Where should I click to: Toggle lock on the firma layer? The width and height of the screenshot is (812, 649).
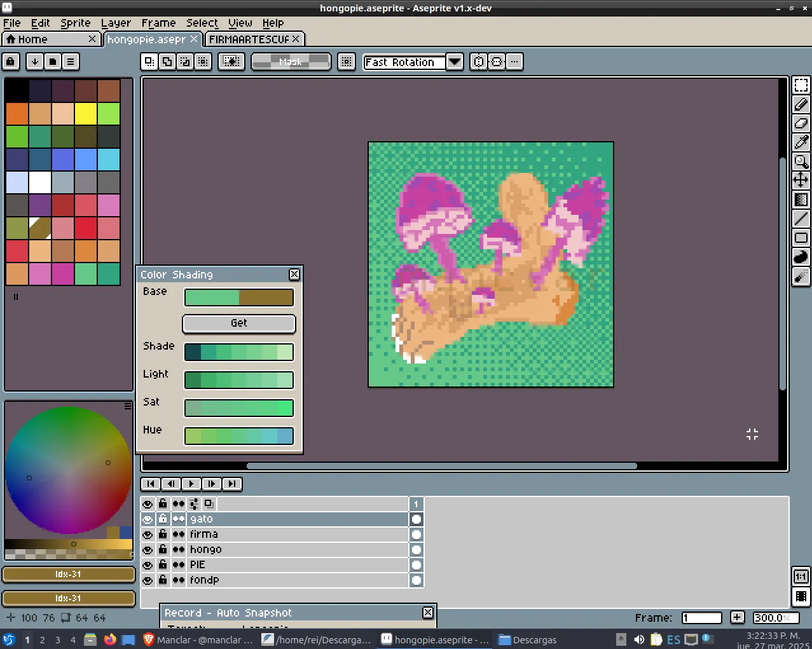tap(163, 535)
